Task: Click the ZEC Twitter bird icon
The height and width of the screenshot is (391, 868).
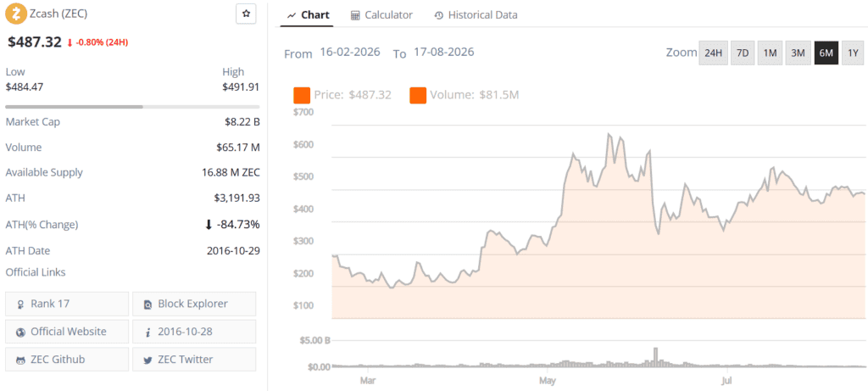Action: pos(147,360)
